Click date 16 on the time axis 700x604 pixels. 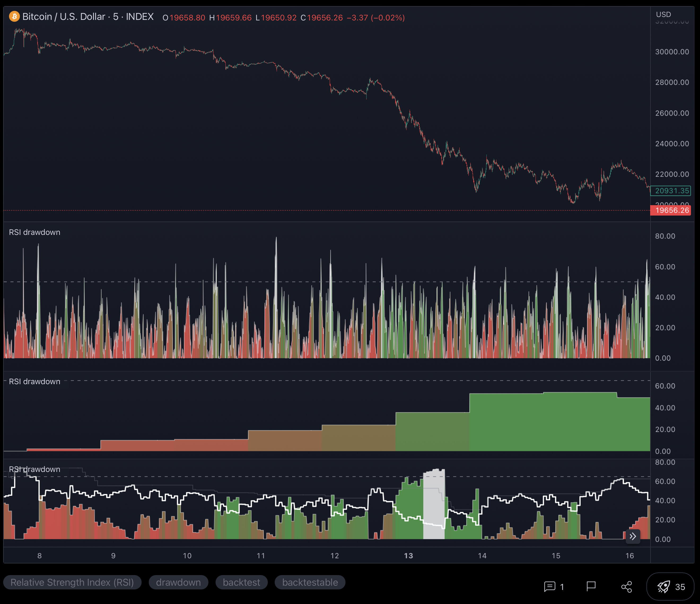click(629, 556)
